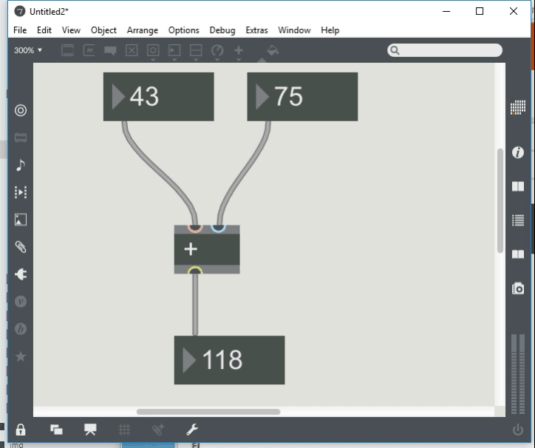Open the Reference book icon in sidebar
Image resolution: width=535 pixels, height=448 pixels.
tap(518, 186)
